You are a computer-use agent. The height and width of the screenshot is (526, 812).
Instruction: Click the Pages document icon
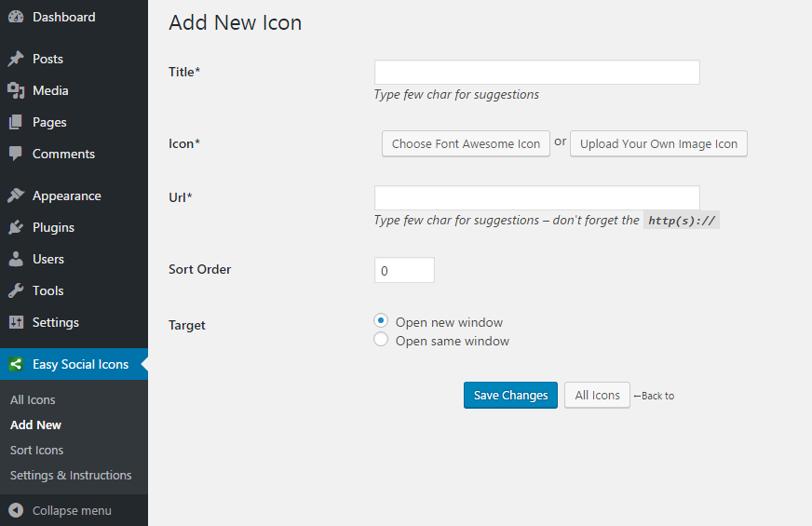(x=16, y=122)
